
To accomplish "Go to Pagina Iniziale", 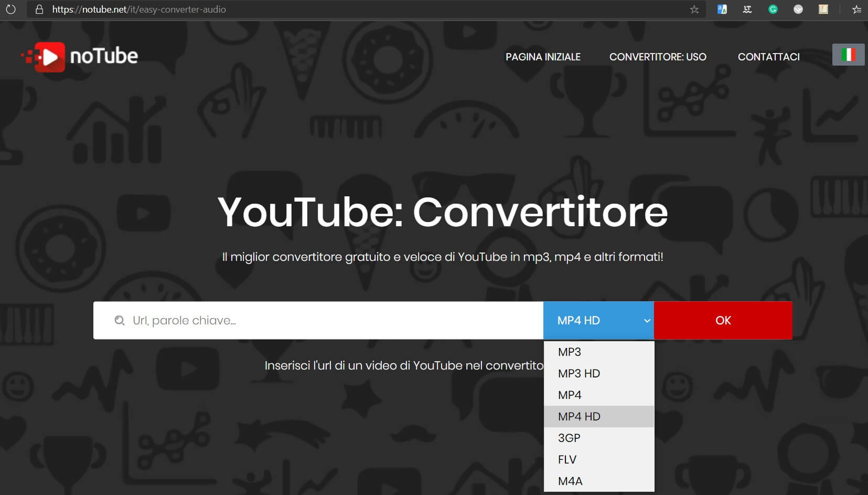I will click(543, 57).
